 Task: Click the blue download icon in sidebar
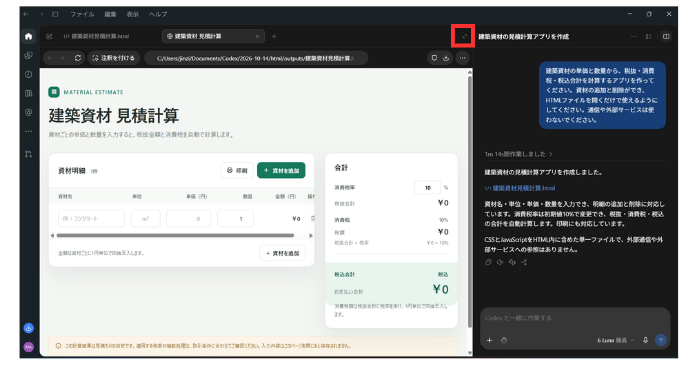(x=28, y=328)
